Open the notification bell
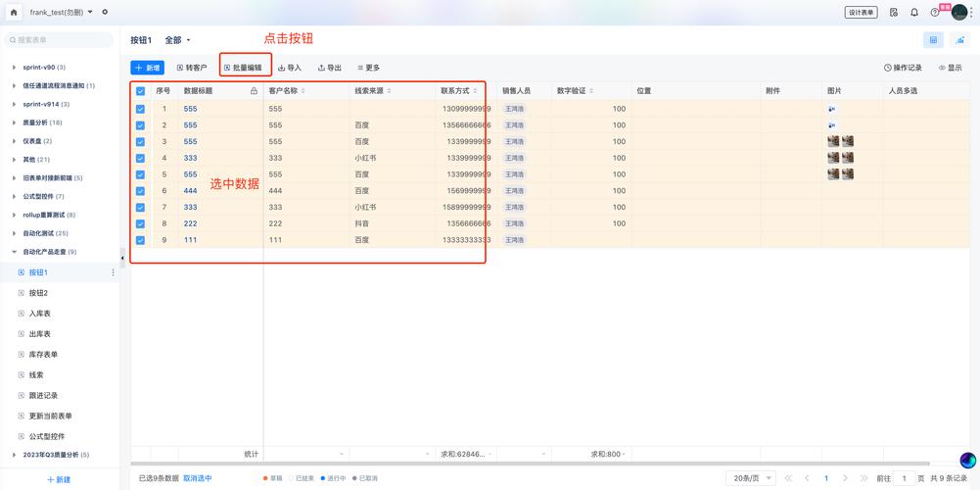 (914, 13)
